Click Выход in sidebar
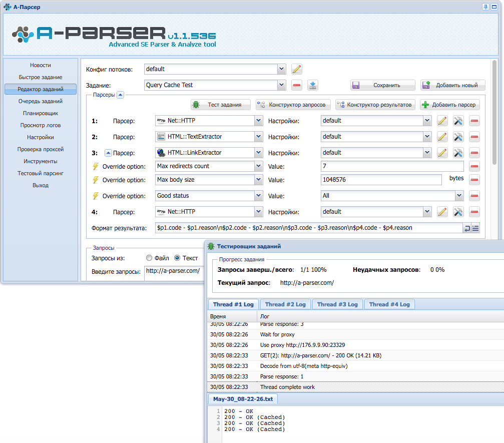Screen dimensions: 504x443 [x=41, y=185]
